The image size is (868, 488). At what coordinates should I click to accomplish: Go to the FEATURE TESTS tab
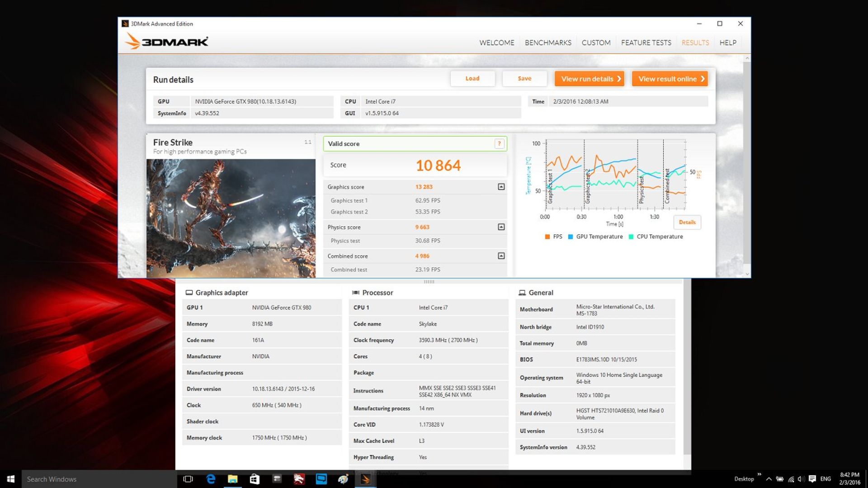646,43
